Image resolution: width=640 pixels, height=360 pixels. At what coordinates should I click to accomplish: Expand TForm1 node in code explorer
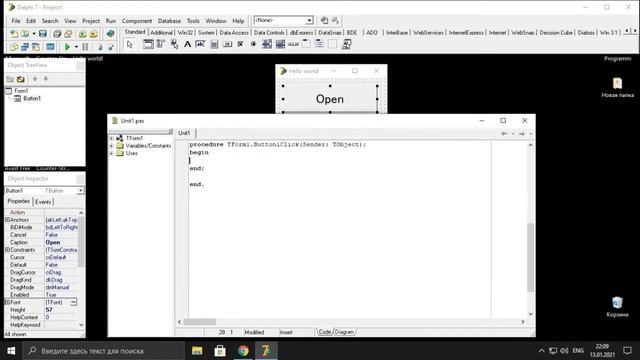pyautogui.click(x=111, y=138)
